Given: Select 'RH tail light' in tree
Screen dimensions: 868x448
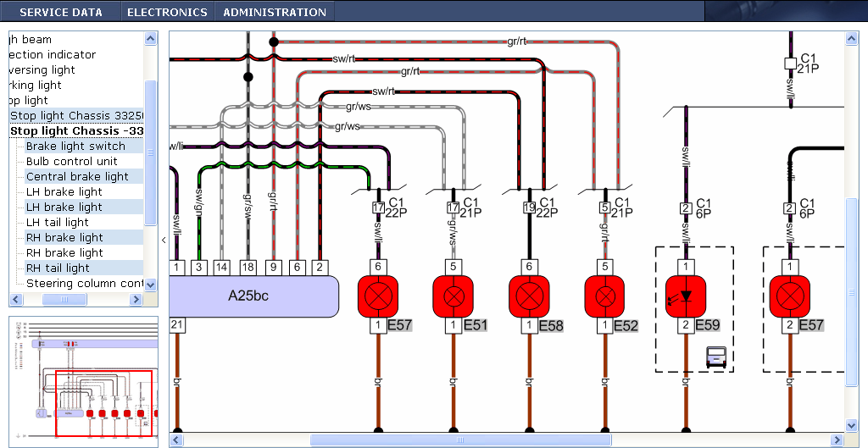Looking at the screenshot, I should pyautogui.click(x=58, y=268).
